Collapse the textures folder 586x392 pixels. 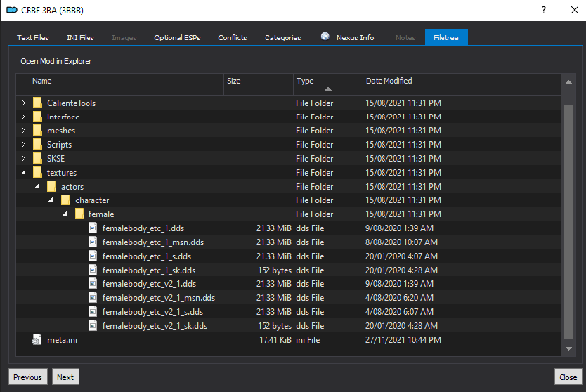pos(23,172)
